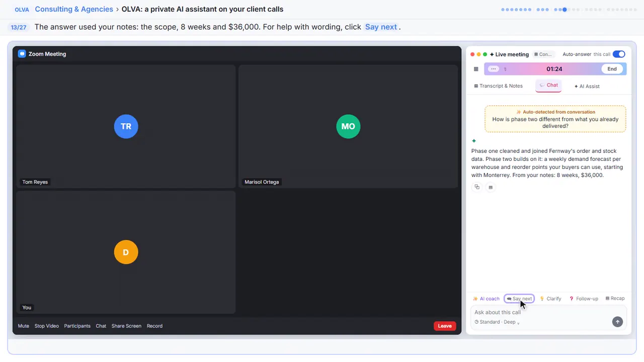Leave the Zoom meeting
The height and width of the screenshot is (362, 644).
point(445,326)
